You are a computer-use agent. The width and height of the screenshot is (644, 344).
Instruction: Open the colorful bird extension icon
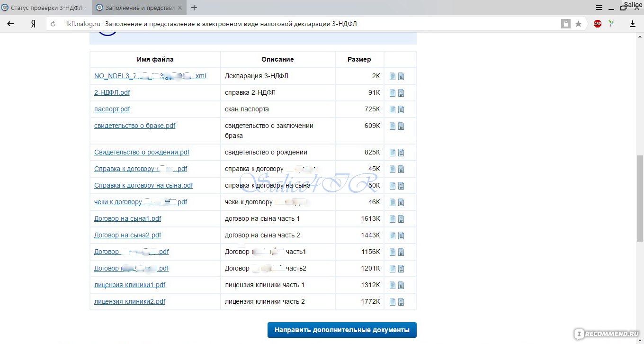[x=611, y=24]
